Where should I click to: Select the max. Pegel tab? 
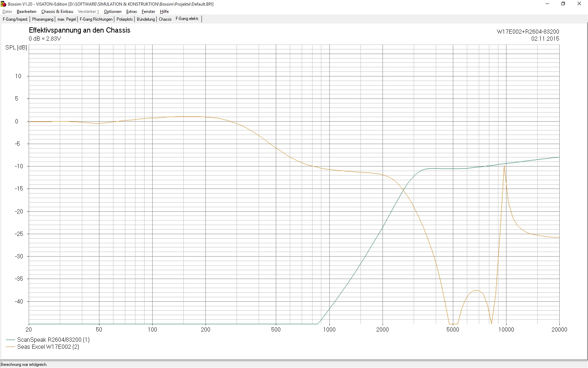66,19
